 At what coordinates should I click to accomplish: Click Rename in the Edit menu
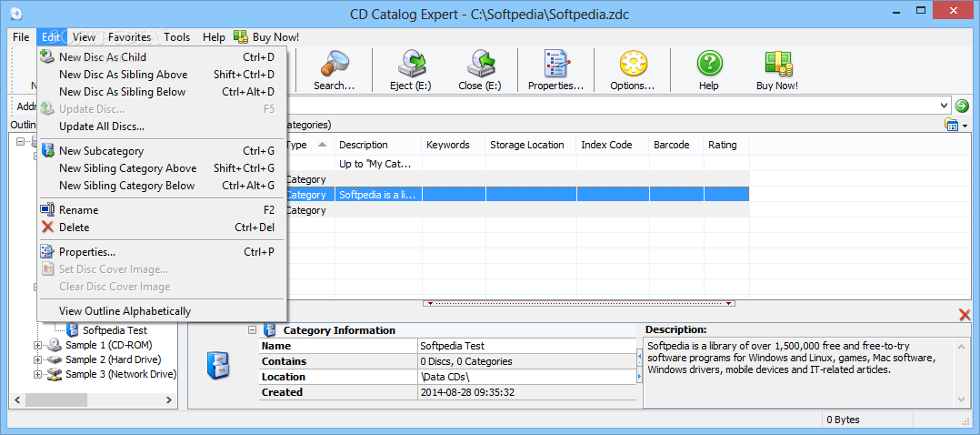tap(161, 209)
